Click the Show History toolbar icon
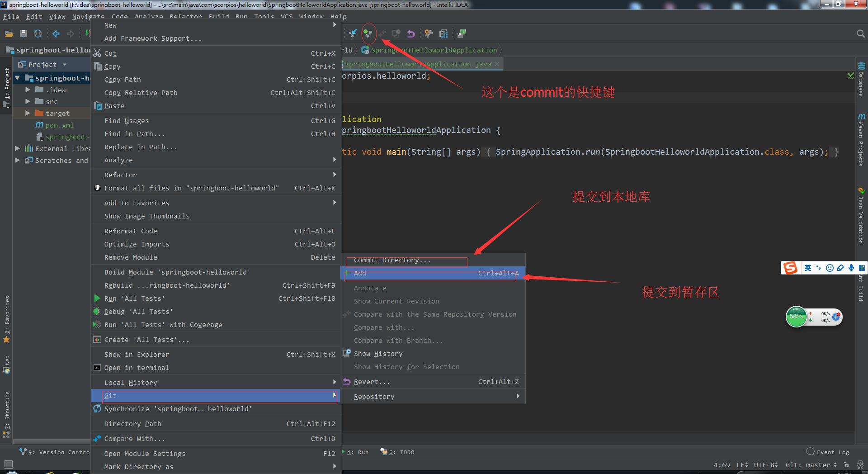Screen dimensions: 868x474 coord(396,33)
